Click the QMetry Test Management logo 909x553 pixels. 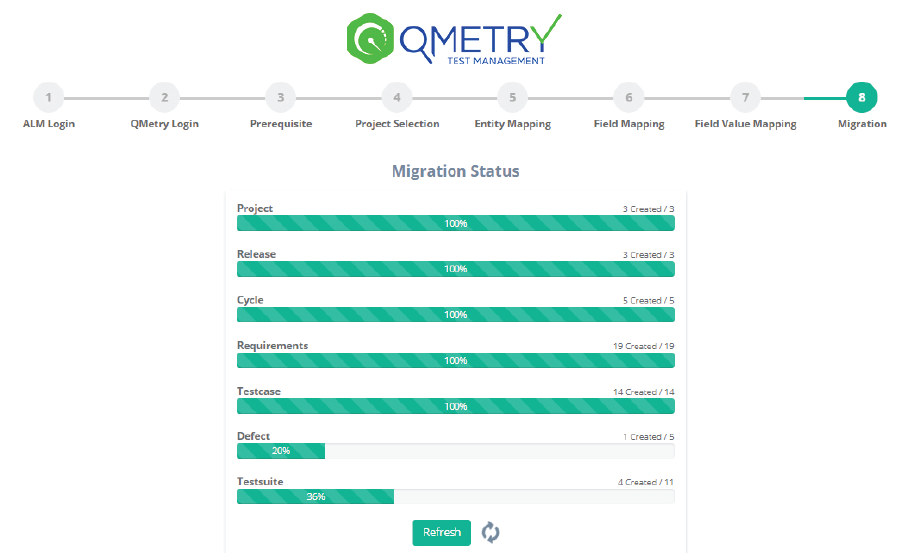point(454,38)
